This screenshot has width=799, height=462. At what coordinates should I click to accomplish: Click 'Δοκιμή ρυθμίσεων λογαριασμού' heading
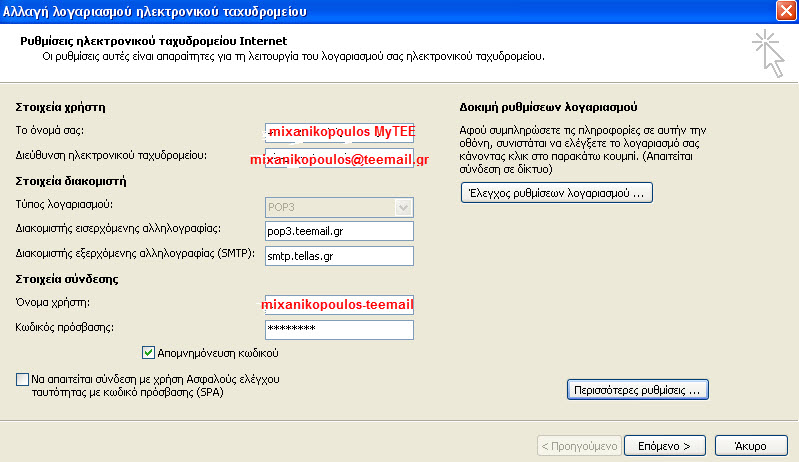(548, 107)
